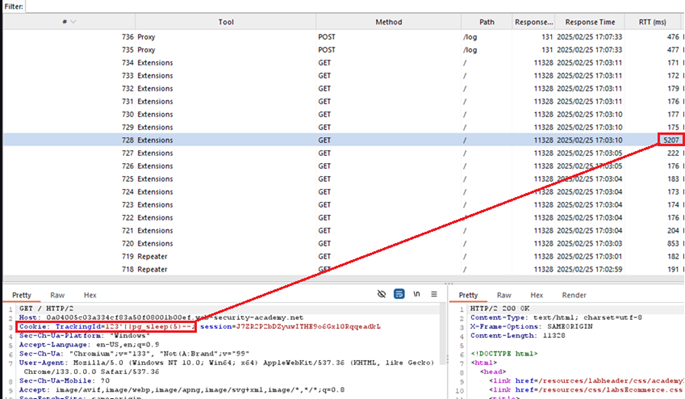Sort log by Path column header
The width and height of the screenshot is (685, 399).
click(487, 22)
